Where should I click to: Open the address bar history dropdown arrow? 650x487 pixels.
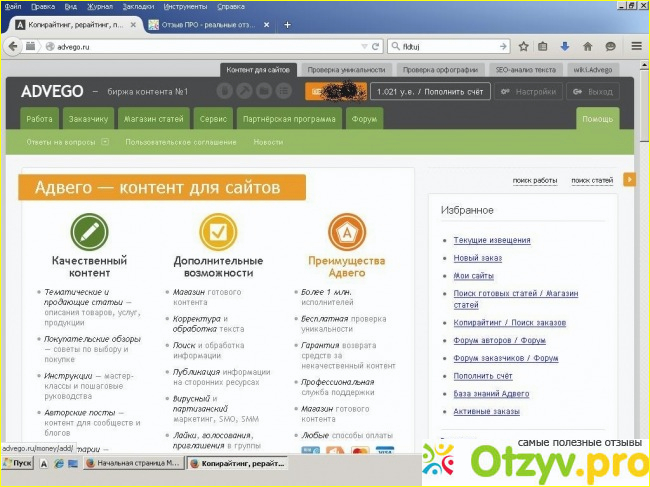pos(364,46)
